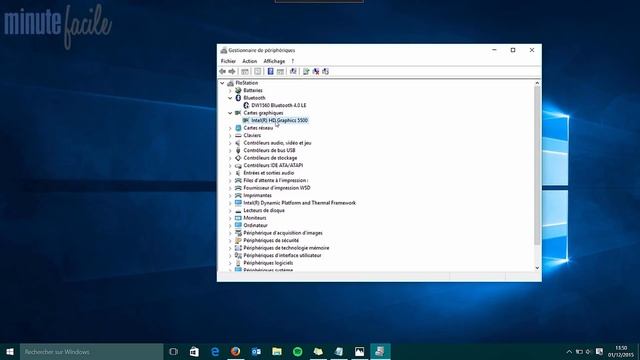Click the scan for hardware changes toolbar icon

pyautogui.click(x=293, y=71)
